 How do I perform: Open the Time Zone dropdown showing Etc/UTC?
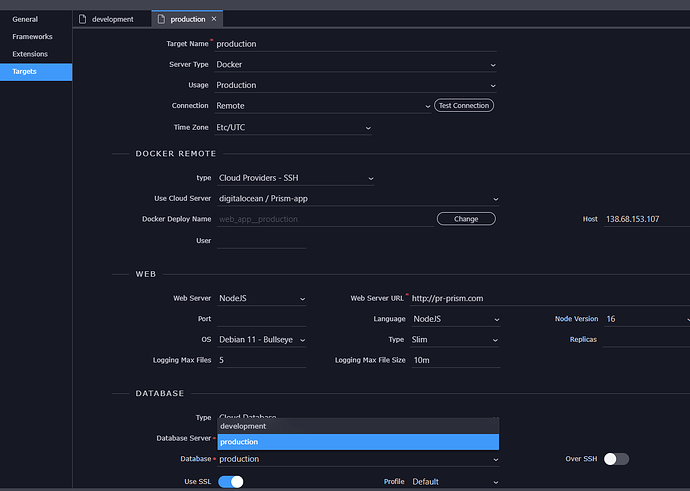[x=293, y=128]
